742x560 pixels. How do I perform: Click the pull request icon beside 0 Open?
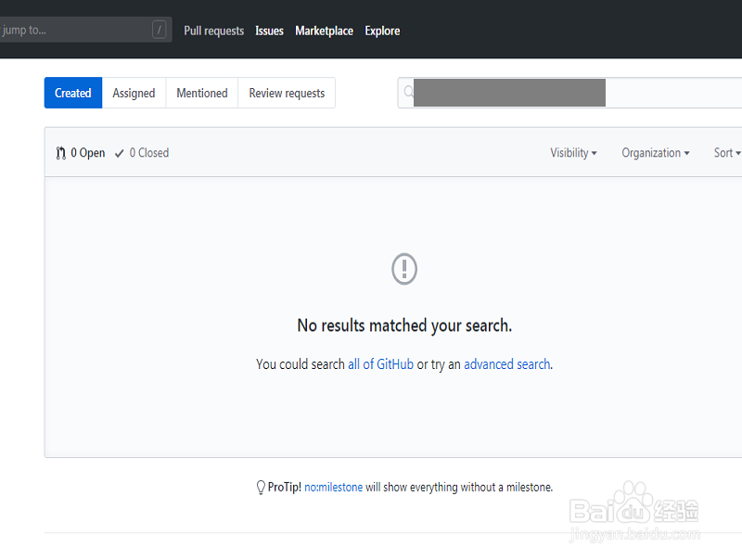pos(60,152)
